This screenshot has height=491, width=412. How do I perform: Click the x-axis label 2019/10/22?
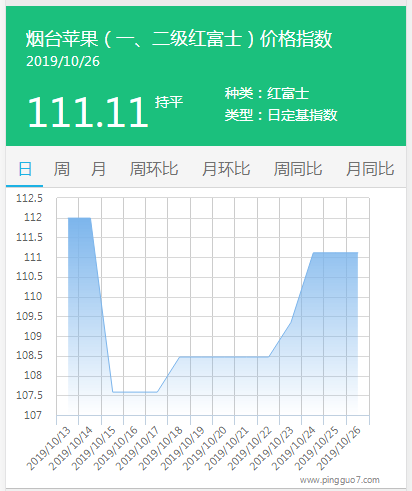[x=249, y=448]
